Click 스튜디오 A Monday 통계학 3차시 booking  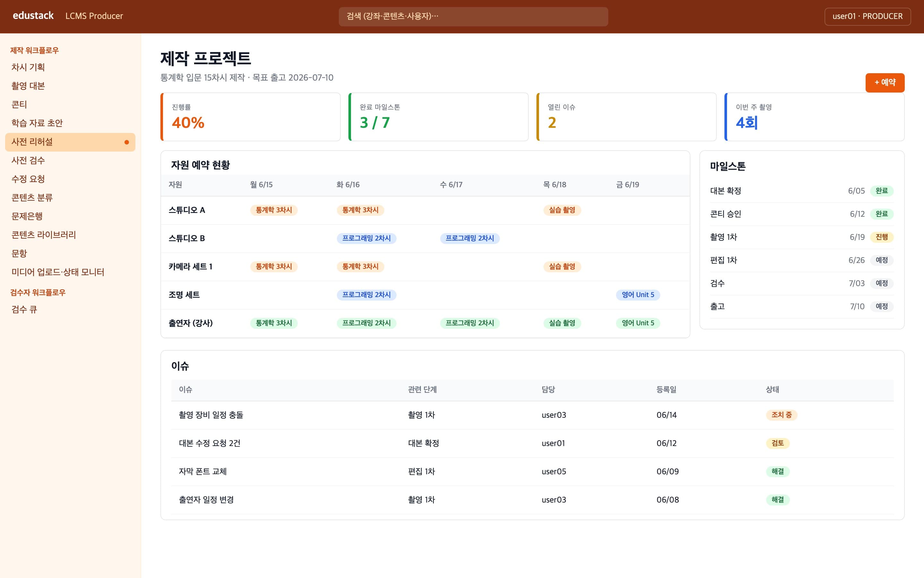pyautogui.click(x=274, y=210)
